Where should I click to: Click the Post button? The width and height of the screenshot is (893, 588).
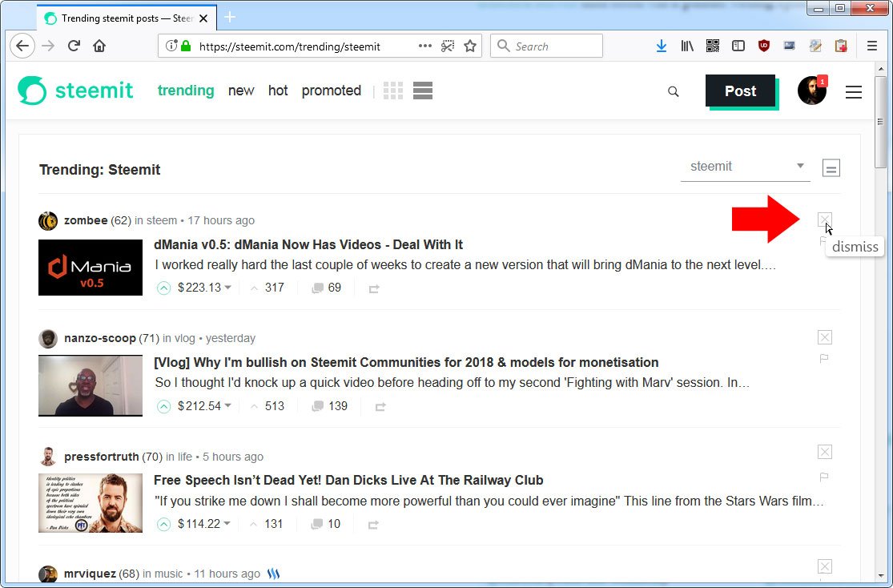(740, 91)
